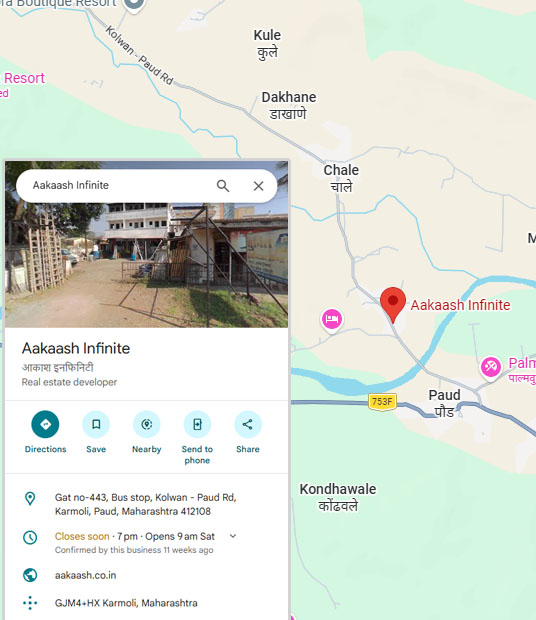Share this place via share icon
Viewport: 536px width, 620px height.
248,424
